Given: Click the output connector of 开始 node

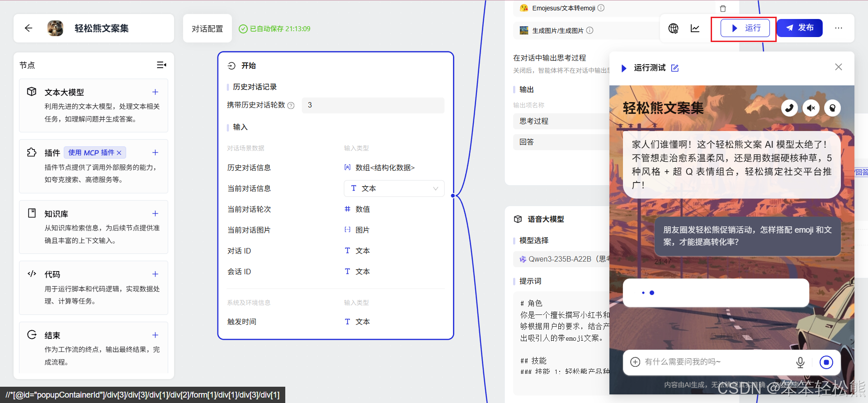Looking at the screenshot, I should click(453, 196).
